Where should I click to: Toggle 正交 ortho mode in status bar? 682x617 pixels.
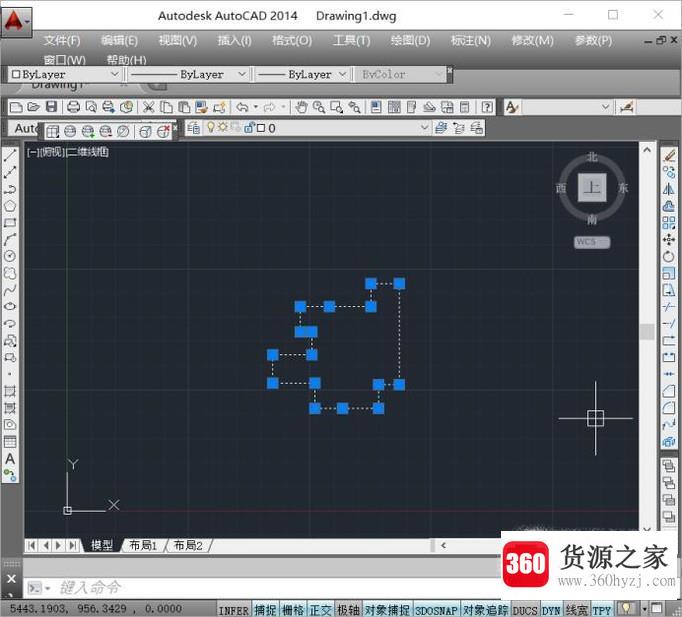coord(321,610)
